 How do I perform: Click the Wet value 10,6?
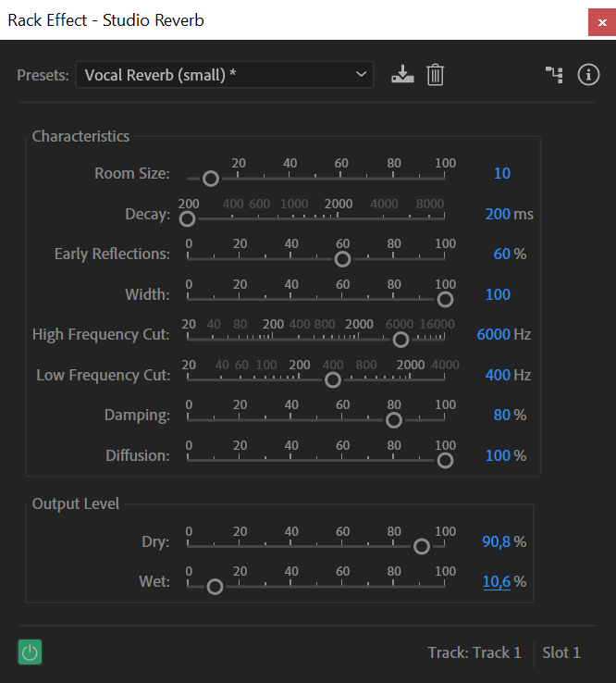pyautogui.click(x=497, y=582)
